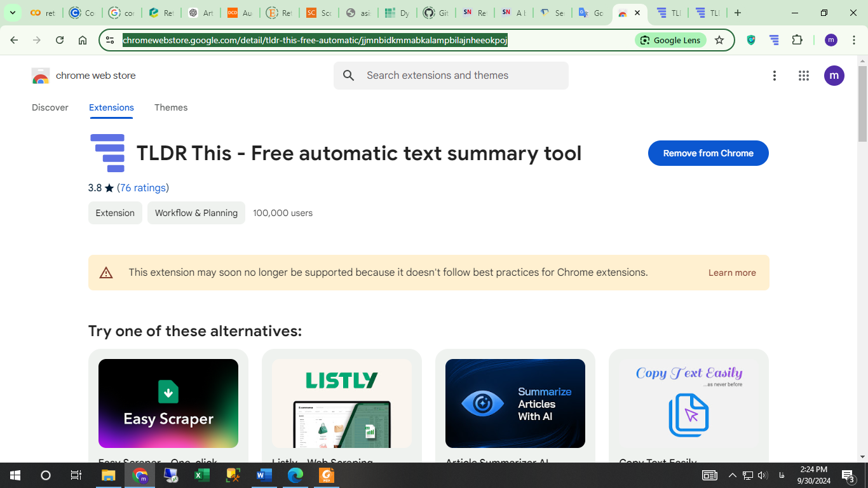Screen dimensions: 868x488
Task: Click the selected URL in address bar
Action: tap(315, 40)
